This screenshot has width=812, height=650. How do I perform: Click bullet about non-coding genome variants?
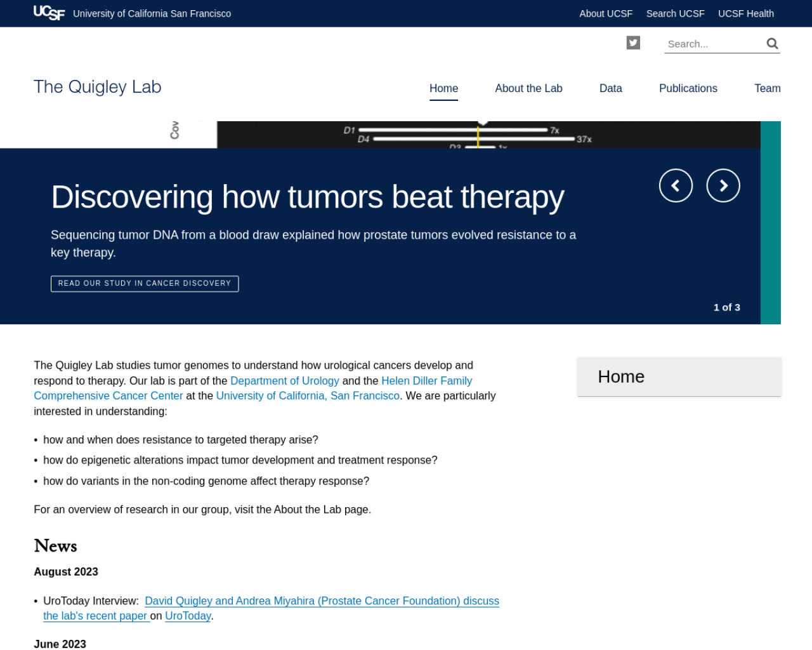206,481
